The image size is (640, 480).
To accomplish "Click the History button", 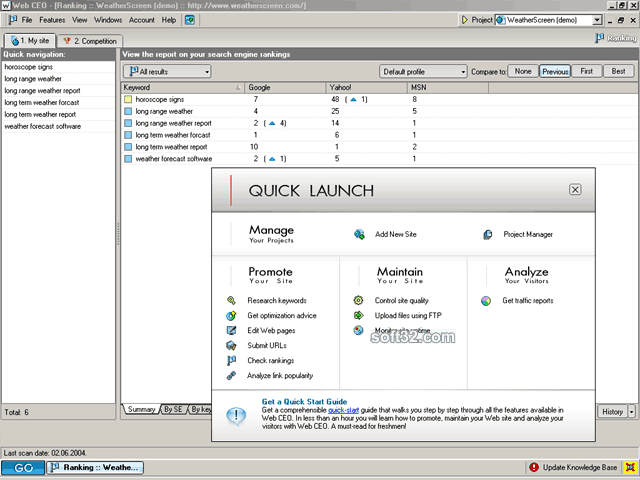I will [x=612, y=411].
